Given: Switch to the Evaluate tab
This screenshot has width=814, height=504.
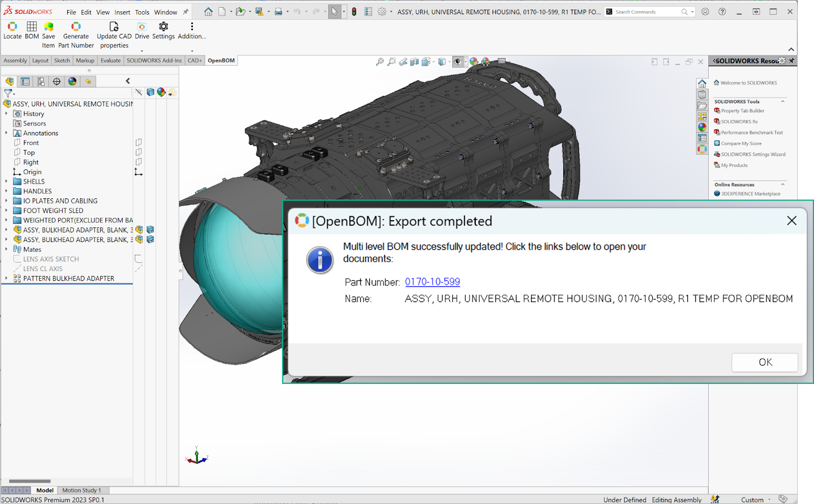Looking at the screenshot, I should (110, 61).
